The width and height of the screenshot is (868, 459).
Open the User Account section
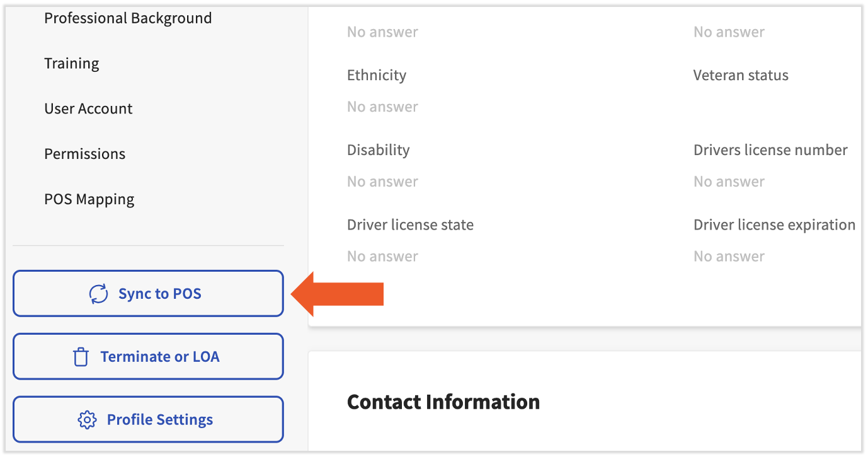coord(88,109)
